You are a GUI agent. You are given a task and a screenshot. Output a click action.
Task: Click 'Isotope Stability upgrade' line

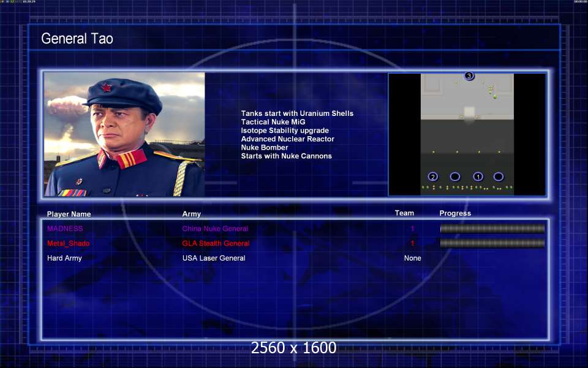[285, 131]
